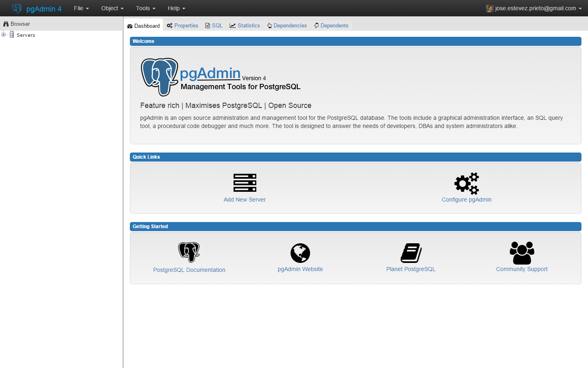This screenshot has width=588, height=368.
Task: Click the 'Management Tools for PostgreSQL' text
Action: 241,87
